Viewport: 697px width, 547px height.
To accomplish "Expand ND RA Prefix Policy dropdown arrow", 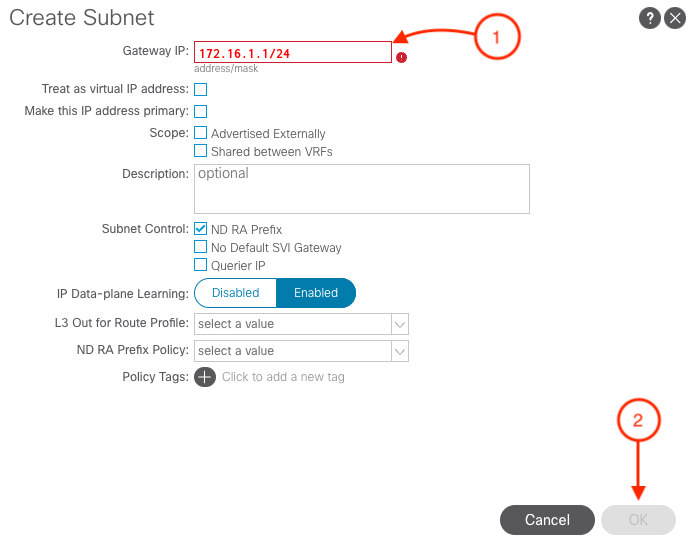I will click(399, 351).
